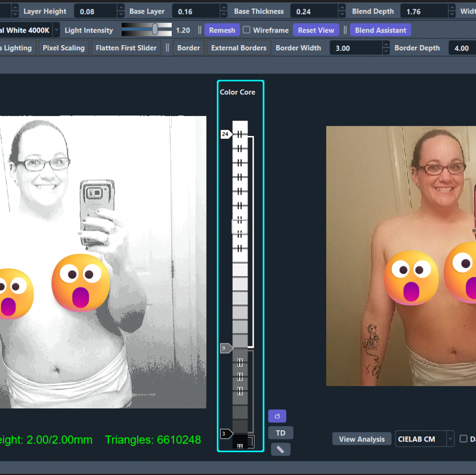Check the box beside the CIELAB CM dropdown

tap(463, 438)
